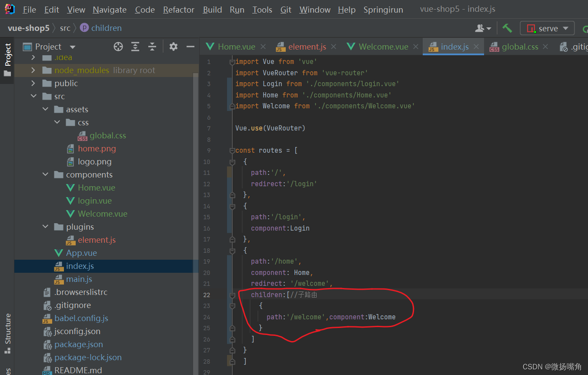Open the Edit menu
The height and width of the screenshot is (375, 588).
click(51, 10)
